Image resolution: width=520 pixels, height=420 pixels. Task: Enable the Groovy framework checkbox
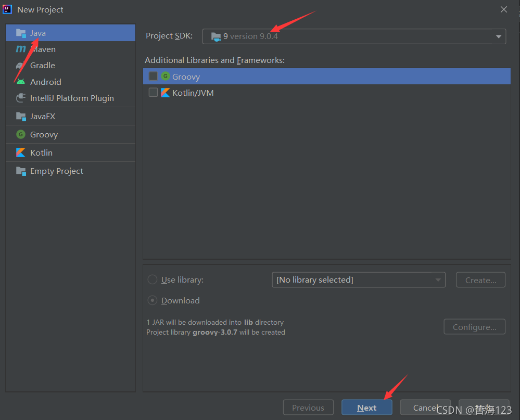153,76
